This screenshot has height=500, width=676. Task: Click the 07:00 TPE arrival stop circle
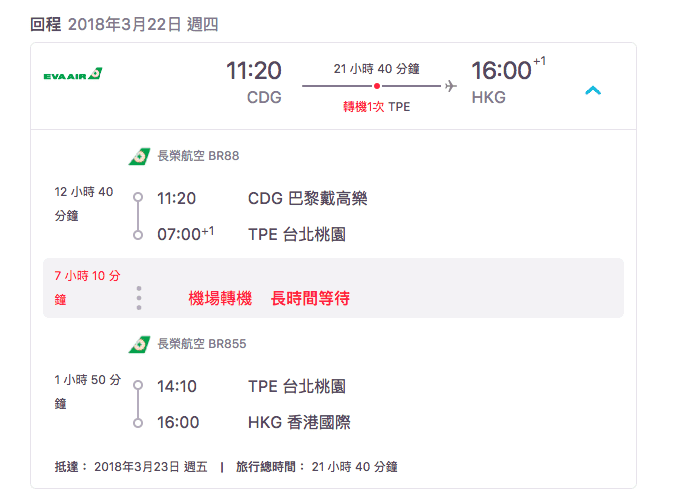click(x=138, y=235)
